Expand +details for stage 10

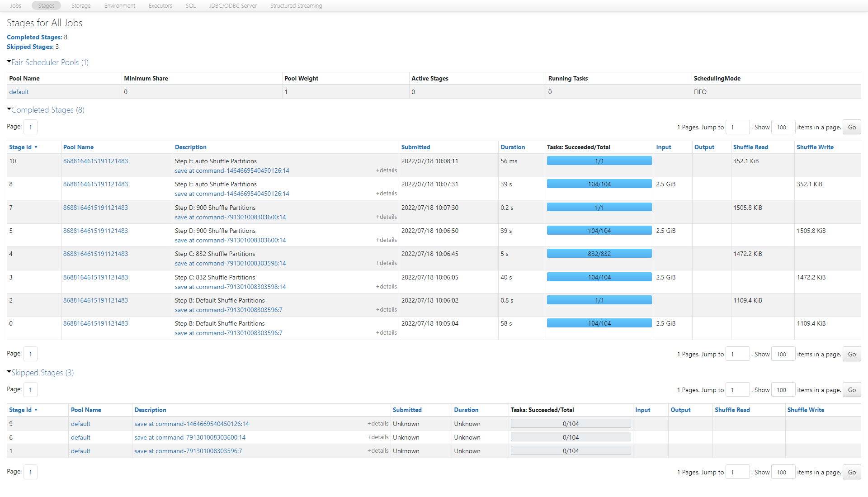[x=386, y=170]
